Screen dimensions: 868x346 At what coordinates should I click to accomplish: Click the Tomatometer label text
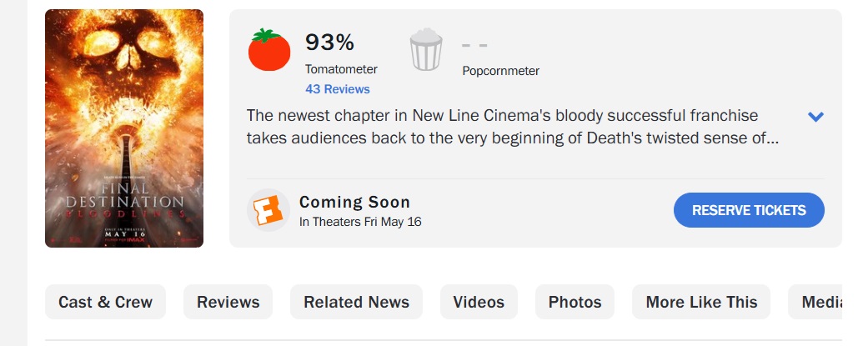(x=341, y=69)
